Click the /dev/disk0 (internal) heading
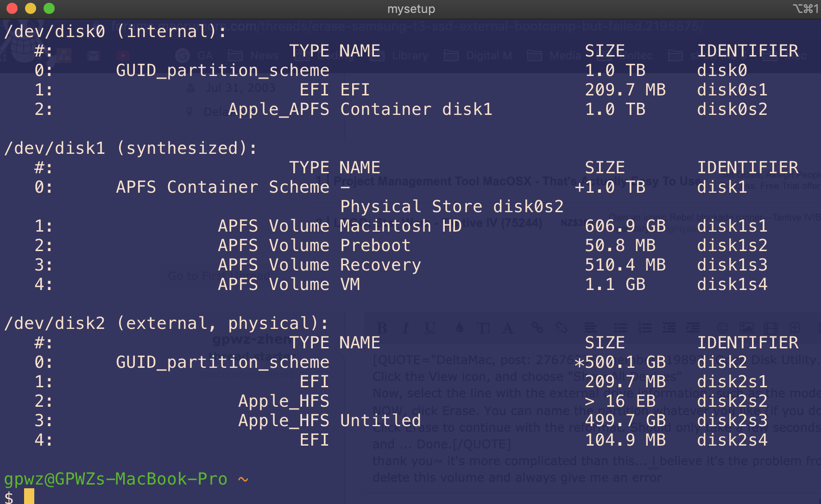This screenshot has width=821, height=504. 115,31
